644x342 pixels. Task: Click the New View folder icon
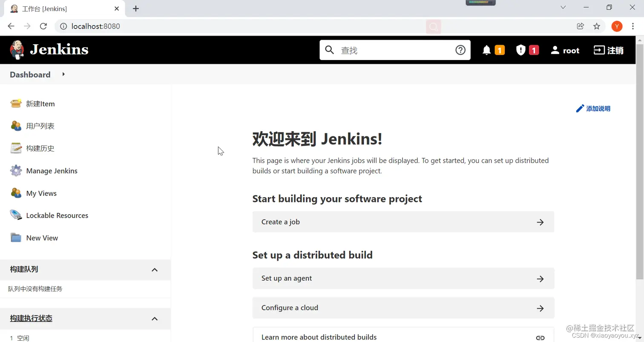tap(16, 238)
